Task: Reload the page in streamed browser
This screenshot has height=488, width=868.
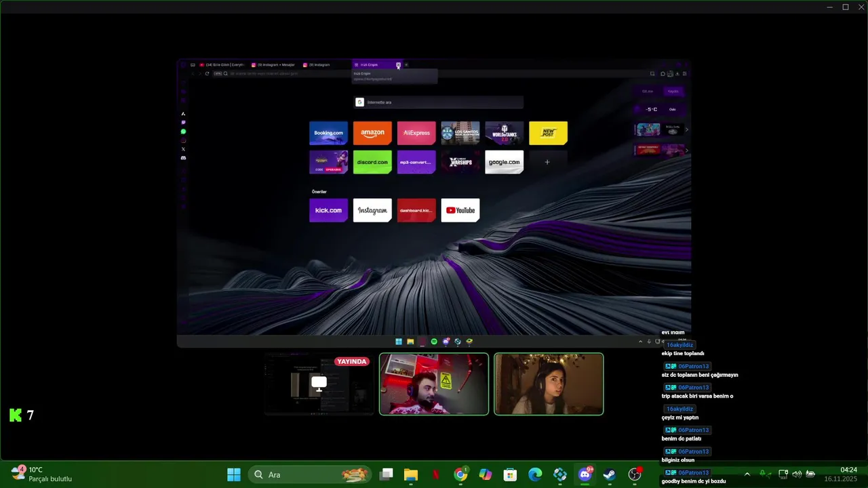Action: (x=207, y=73)
